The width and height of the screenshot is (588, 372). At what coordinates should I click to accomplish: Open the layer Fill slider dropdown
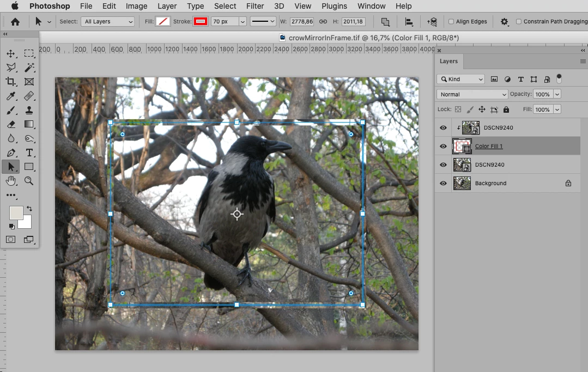(x=557, y=109)
